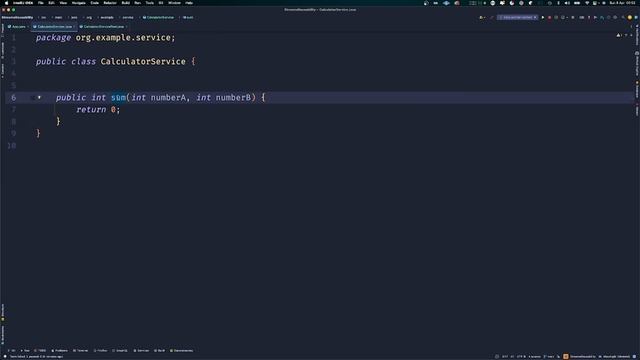Open the Git menu
Screen dimensions: 640x360
click(x=161, y=3)
